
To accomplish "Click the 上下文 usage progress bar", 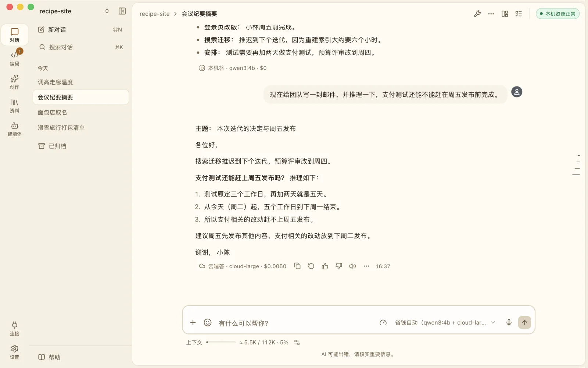I will pos(221,342).
